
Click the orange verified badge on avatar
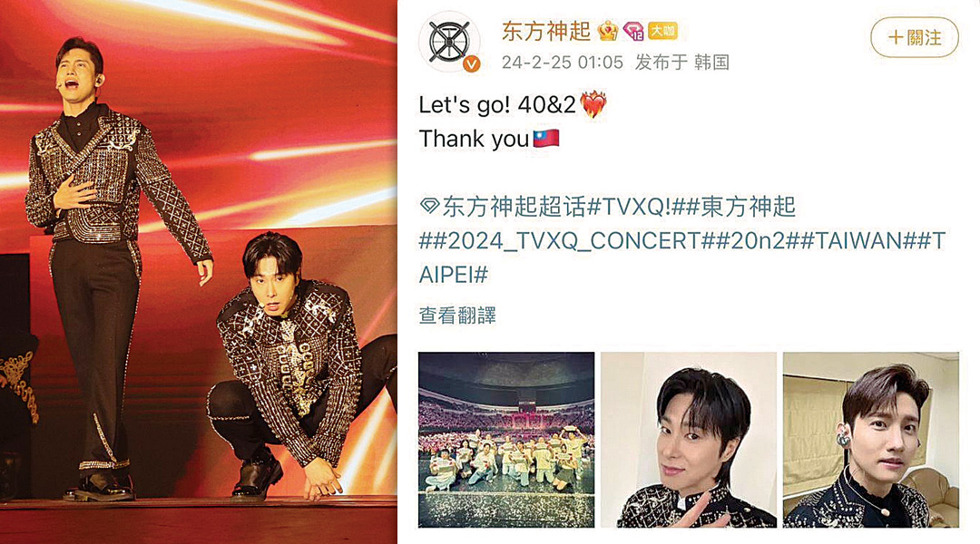click(471, 63)
